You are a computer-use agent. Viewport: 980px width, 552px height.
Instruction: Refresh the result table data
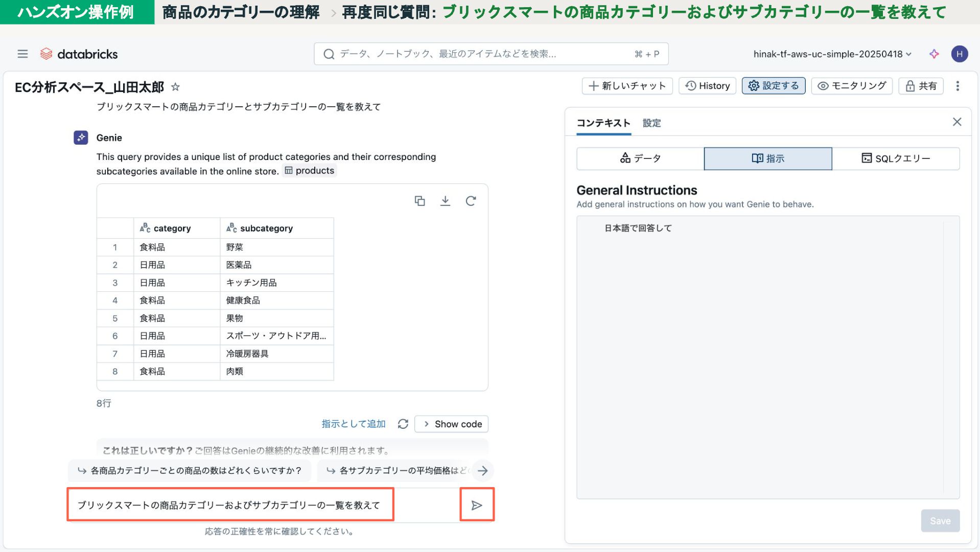click(x=471, y=201)
